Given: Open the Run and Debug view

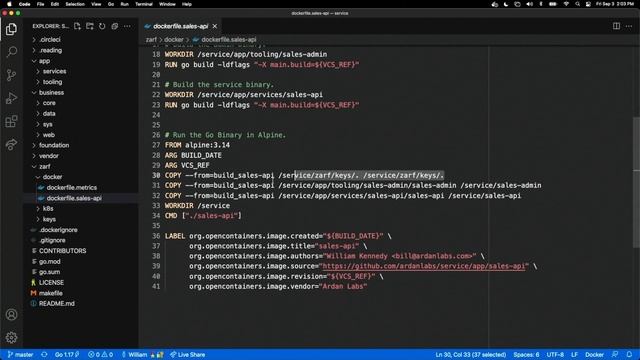Looking at the screenshot, I should (x=11, y=98).
